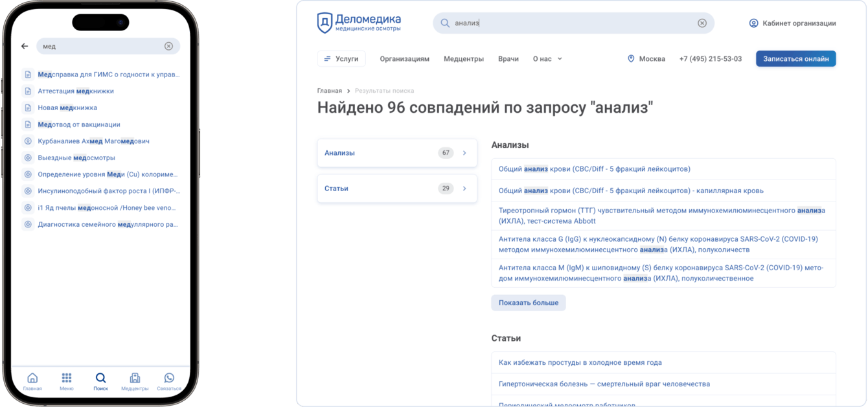Tap the document icon beside 'Аттестация медкнижки'
868x407 pixels.
(x=28, y=91)
